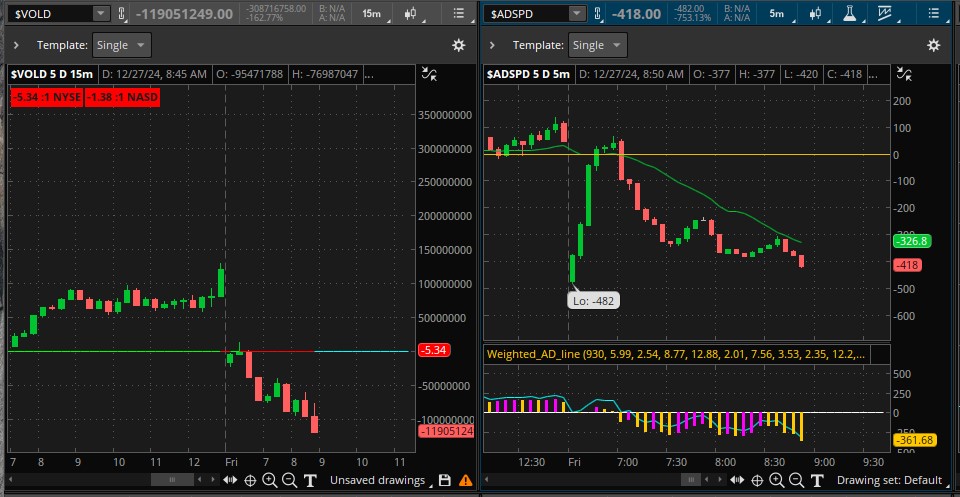The image size is (960, 497).
Task: Click the ellipsis after H: -76987047
Action: 370,75
